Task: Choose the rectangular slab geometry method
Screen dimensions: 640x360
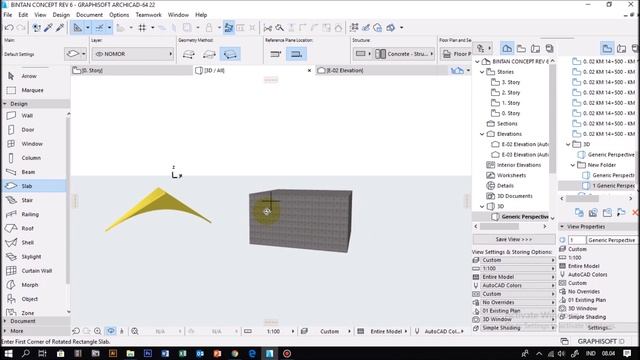Action: [x=209, y=54]
